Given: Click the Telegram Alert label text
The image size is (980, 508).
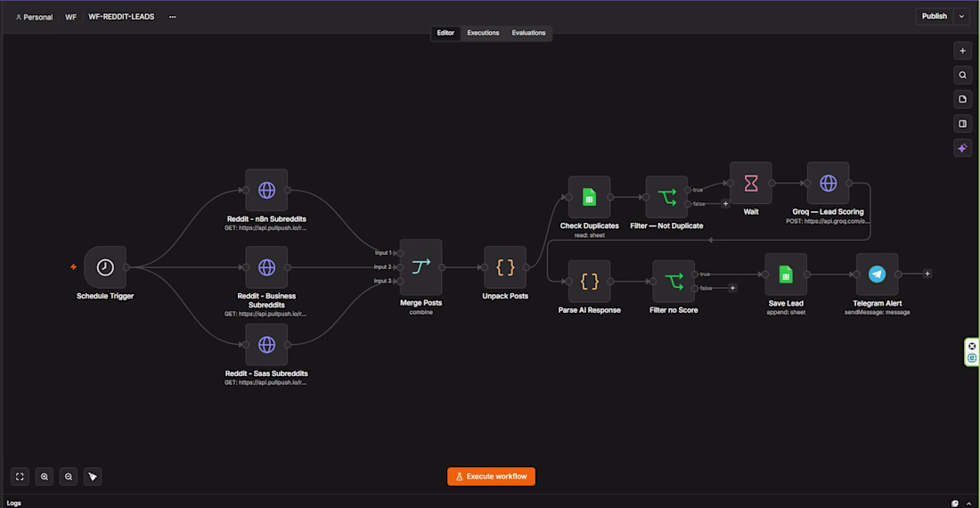Looking at the screenshot, I should click(x=877, y=303).
